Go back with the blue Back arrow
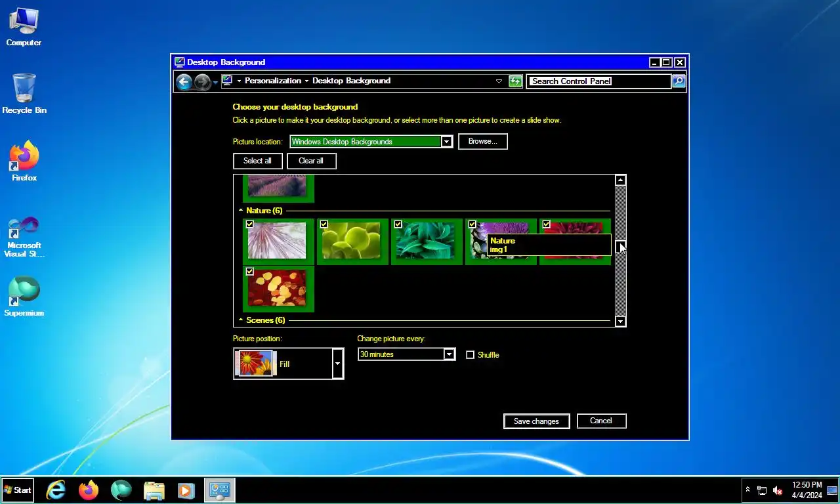840x504 pixels. click(x=184, y=81)
